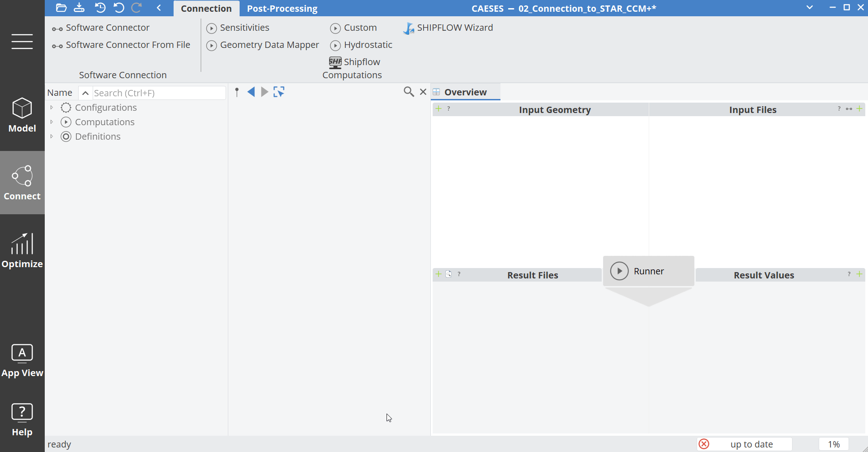This screenshot has height=452, width=868.
Task: Open help for Input Files
Action: click(x=839, y=108)
